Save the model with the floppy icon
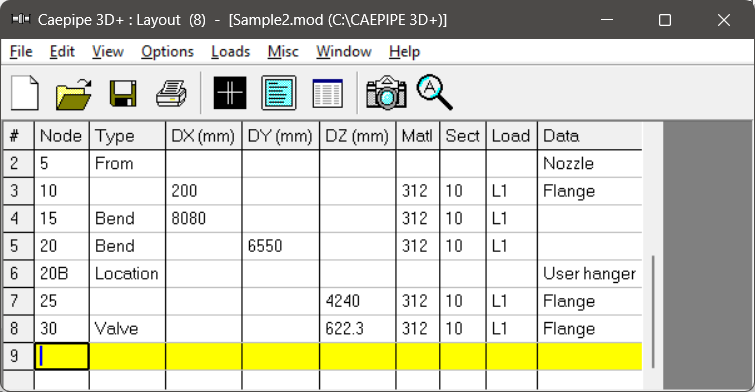Image resolution: width=755 pixels, height=392 pixels. 123,93
